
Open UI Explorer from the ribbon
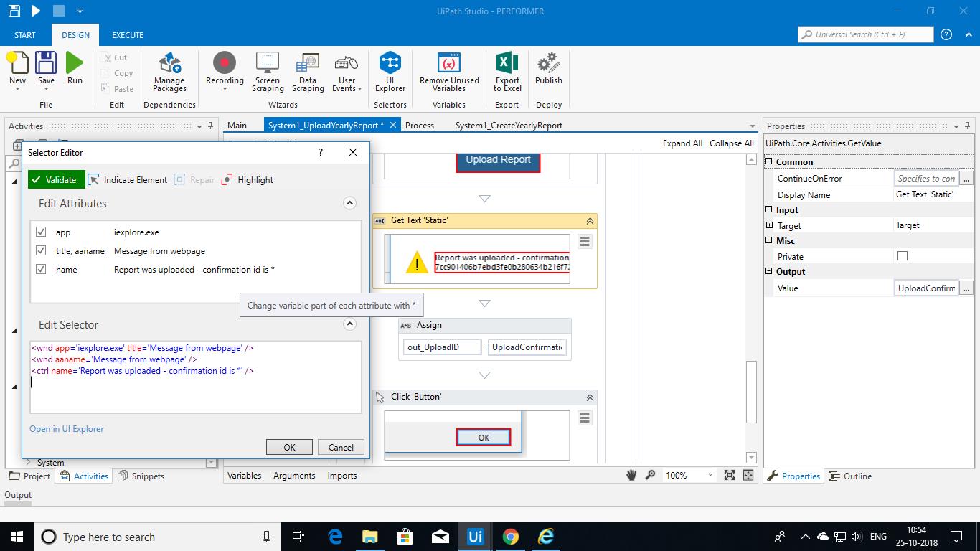coord(390,72)
